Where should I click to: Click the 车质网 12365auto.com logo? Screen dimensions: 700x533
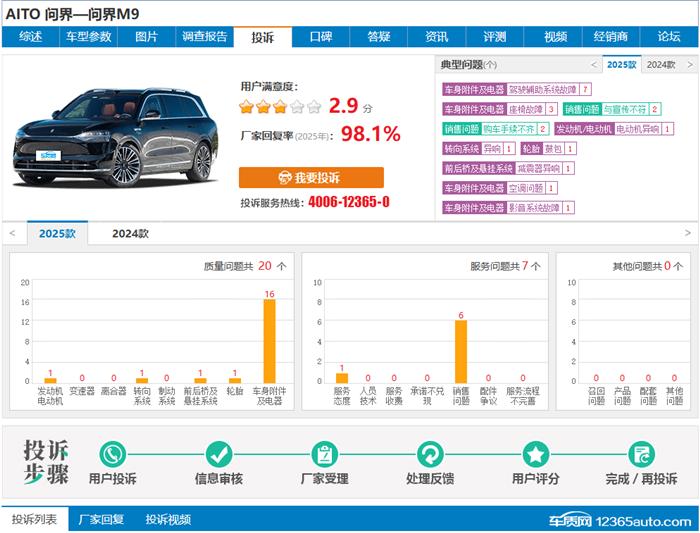point(620,521)
